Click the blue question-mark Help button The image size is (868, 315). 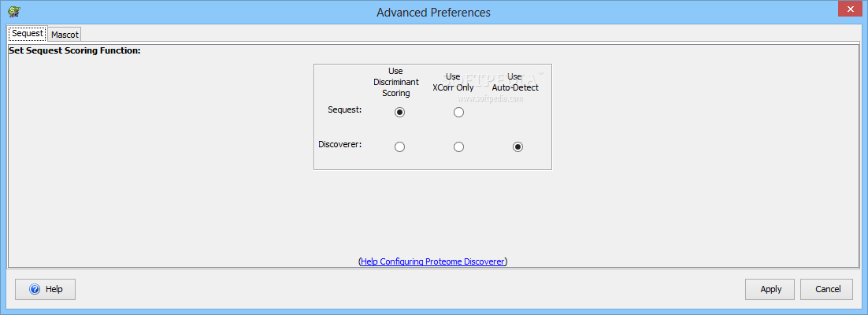[x=46, y=289]
